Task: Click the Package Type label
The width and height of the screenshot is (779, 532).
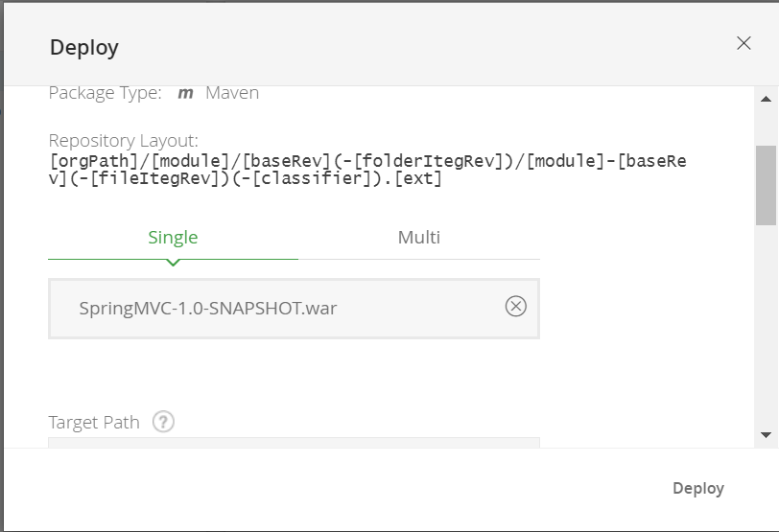Action: (105, 94)
